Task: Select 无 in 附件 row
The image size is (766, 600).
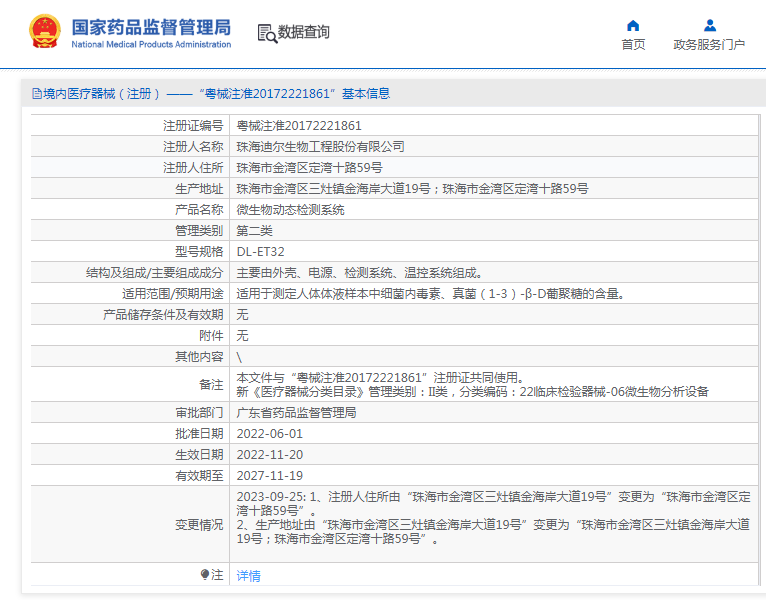Action: click(242, 336)
